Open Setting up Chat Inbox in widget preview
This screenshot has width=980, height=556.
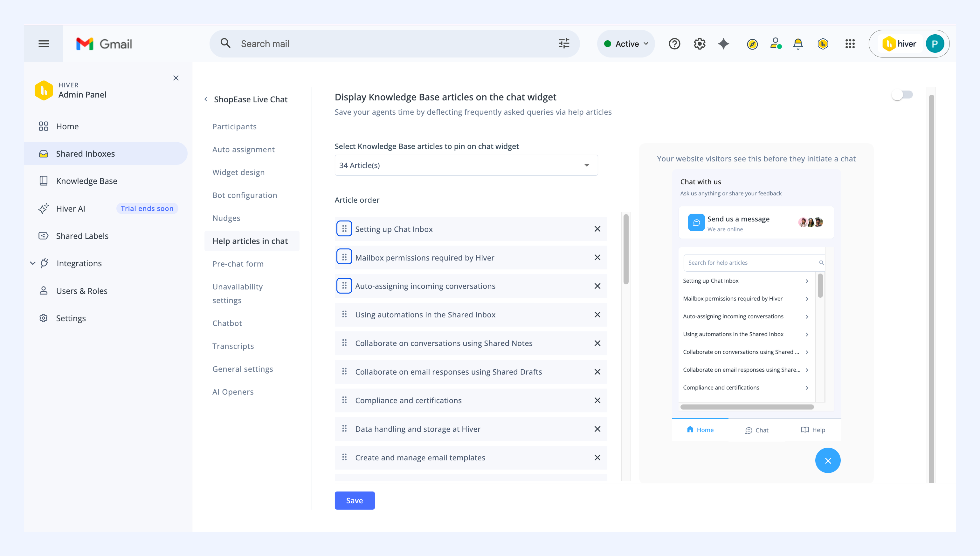[x=746, y=281]
